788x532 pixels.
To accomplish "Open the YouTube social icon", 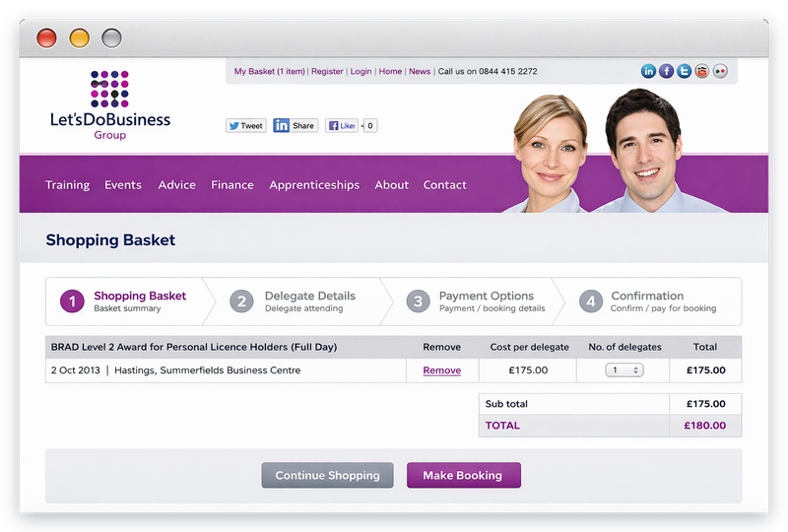I will (x=702, y=71).
